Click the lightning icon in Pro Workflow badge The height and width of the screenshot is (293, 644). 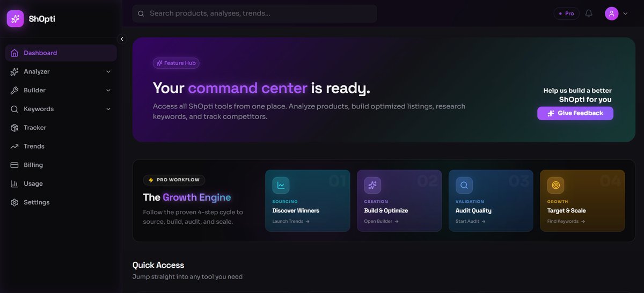151,180
